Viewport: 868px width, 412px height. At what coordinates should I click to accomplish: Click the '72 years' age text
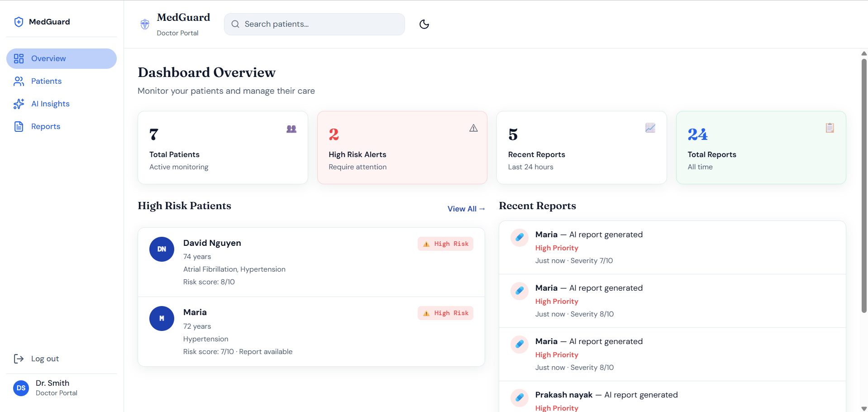[x=197, y=326]
